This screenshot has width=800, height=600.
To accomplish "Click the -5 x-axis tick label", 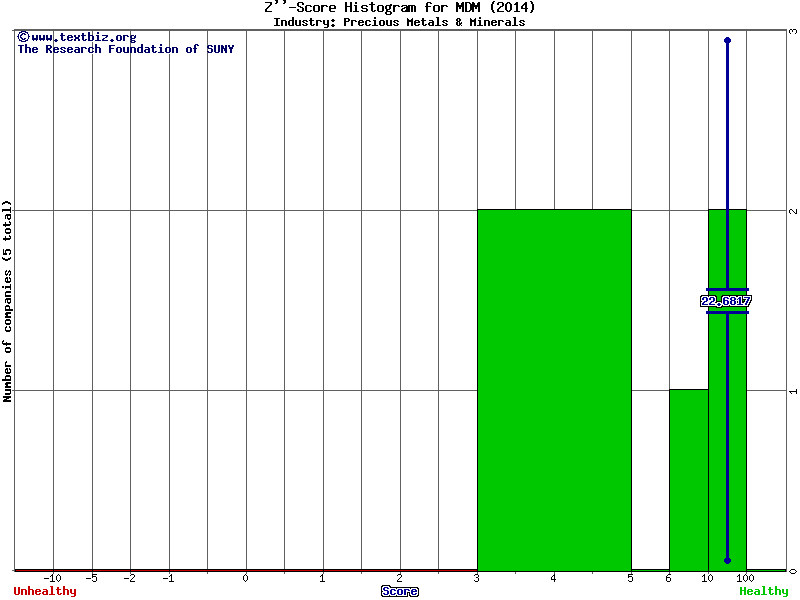I will tap(91, 578).
